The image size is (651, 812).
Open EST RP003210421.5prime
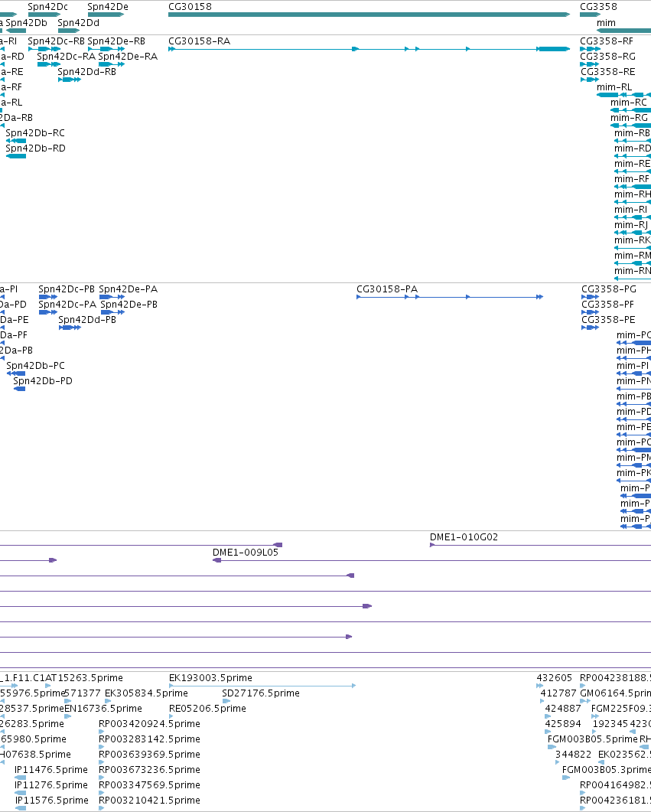pos(150,801)
